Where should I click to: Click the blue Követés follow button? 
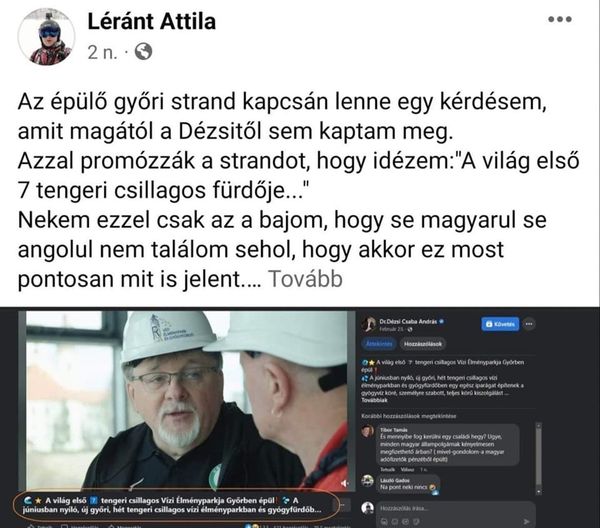coord(500,324)
